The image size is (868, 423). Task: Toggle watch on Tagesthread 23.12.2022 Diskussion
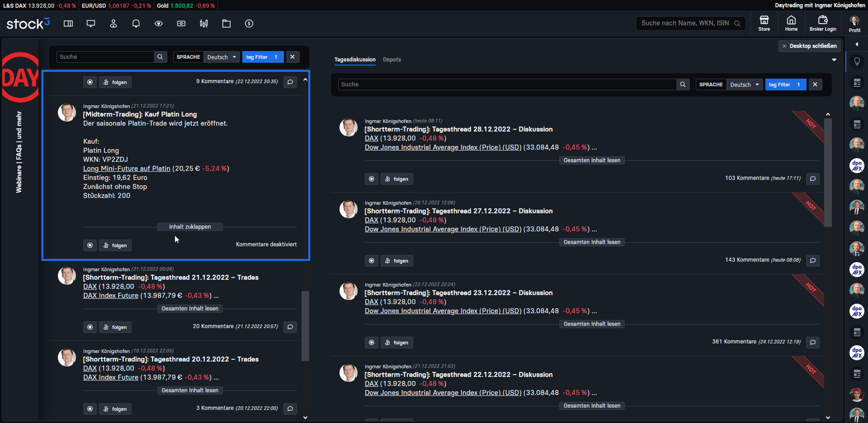pyautogui.click(x=371, y=343)
